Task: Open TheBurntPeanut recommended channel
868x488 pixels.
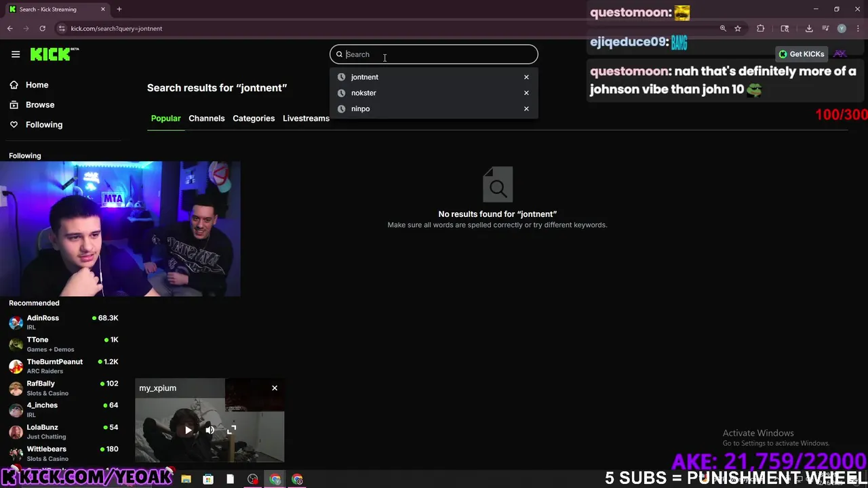Action: click(64, 366)
